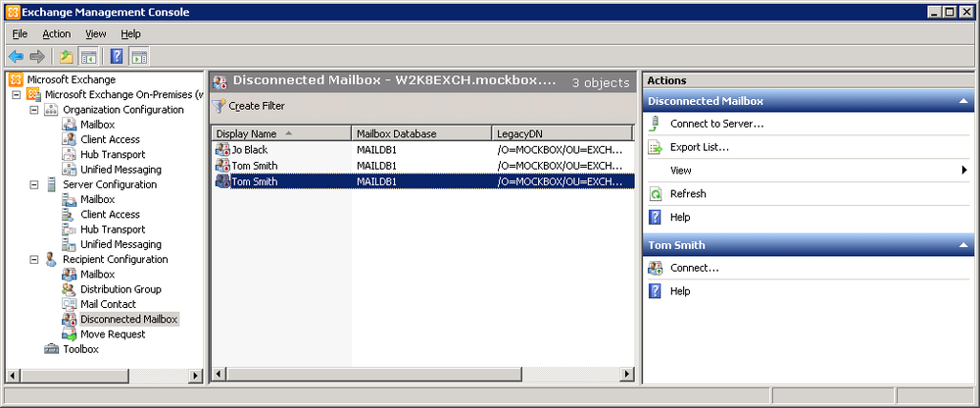Collapse the Tom Smith actions section

(962, 245)
